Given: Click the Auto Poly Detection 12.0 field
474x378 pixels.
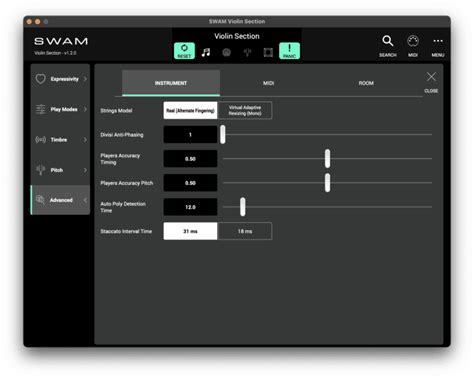Looking at the screenshot, I should [x=190, y=207].
